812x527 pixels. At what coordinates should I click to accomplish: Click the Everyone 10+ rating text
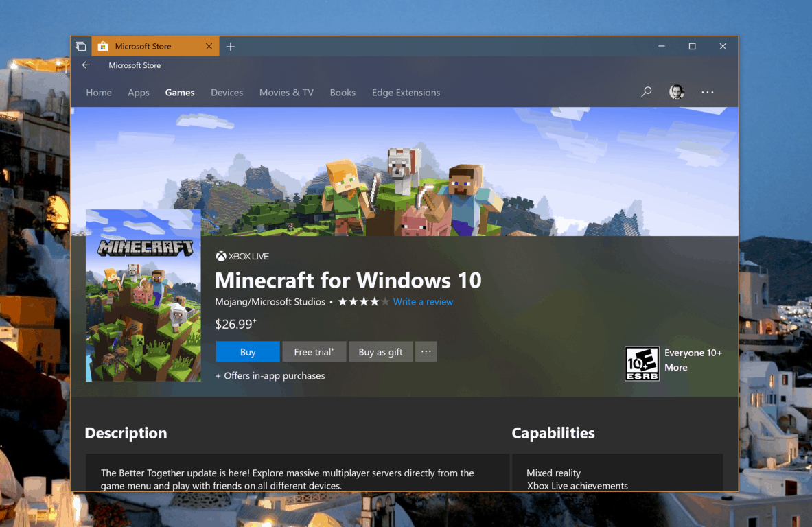click(x=693, y=353)
